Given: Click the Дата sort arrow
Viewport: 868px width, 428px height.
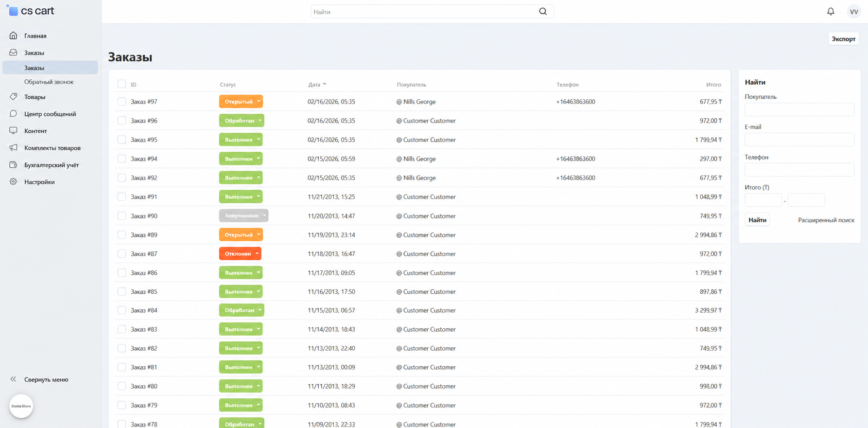Looking at the screenshot, I should pyautogui.click(x=325, y=85).
